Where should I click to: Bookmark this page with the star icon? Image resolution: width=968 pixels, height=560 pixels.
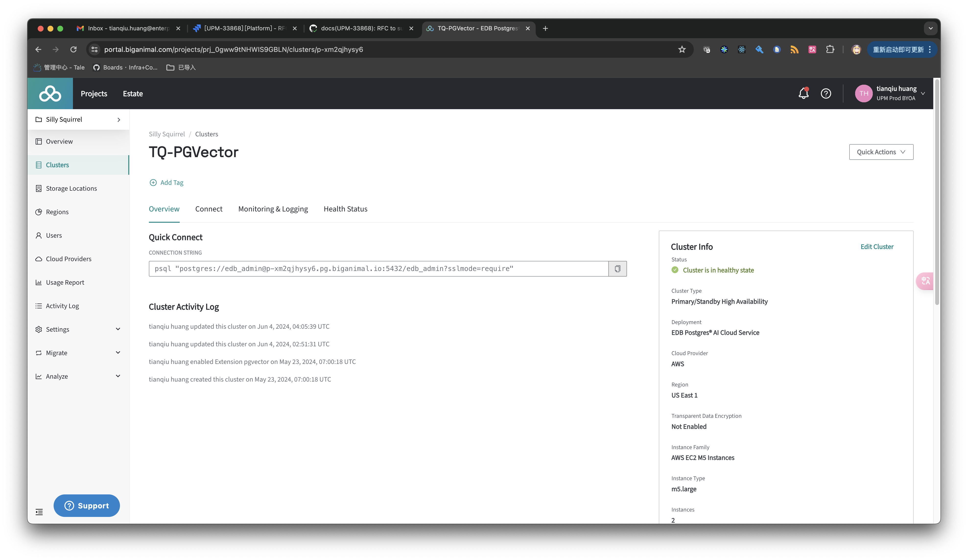[x=682, y=49]
